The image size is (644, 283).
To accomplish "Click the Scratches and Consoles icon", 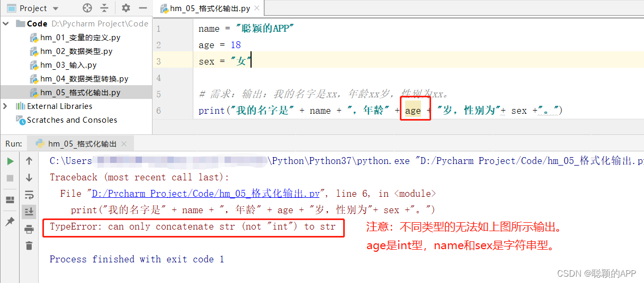I will pyautogui.click(x=21, y=121).
